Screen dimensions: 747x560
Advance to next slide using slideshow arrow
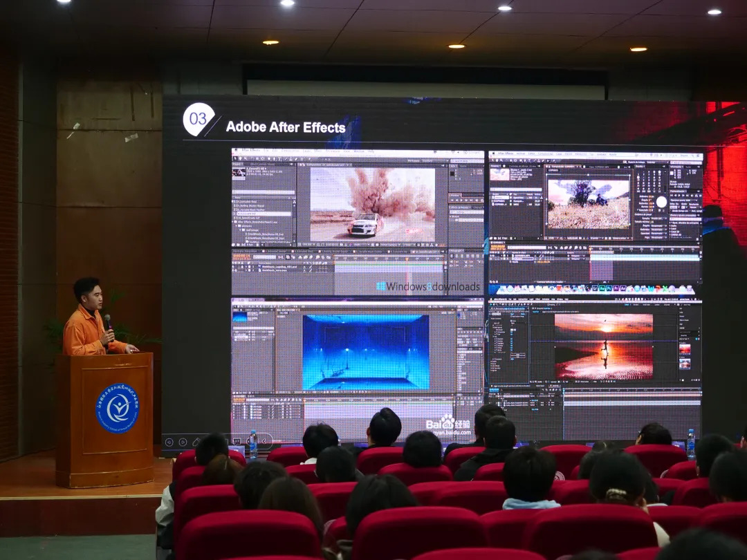[183, 442]
